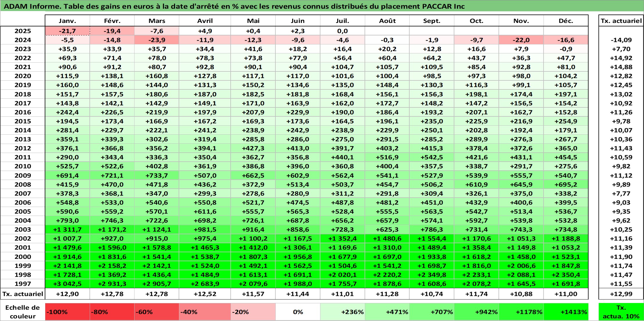
Task: Click value +1 554,4 in the 2002 row
Action: tap(432, 239)
